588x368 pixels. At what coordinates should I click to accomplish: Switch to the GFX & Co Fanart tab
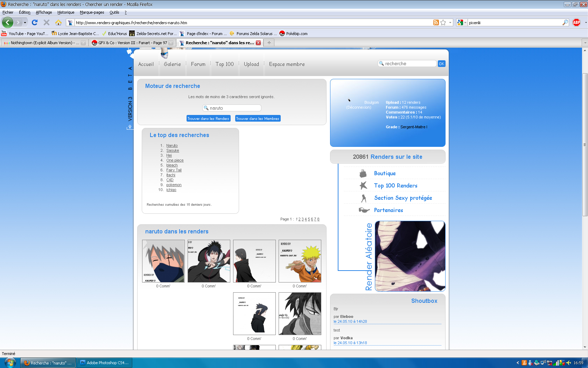click(132, 43)
